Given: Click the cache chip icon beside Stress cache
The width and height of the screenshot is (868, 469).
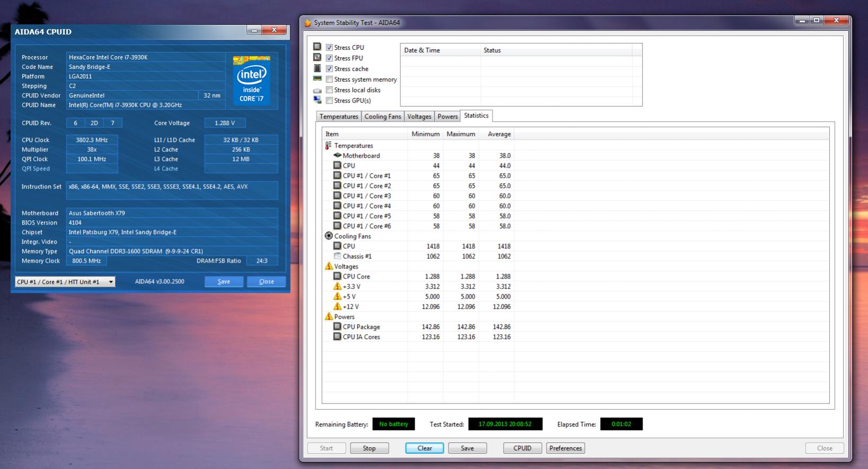Looking at the screenshot, I should [317, 68].
